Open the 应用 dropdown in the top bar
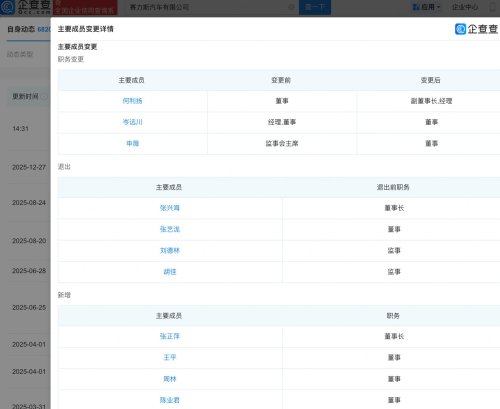 [x=426, y=7]
